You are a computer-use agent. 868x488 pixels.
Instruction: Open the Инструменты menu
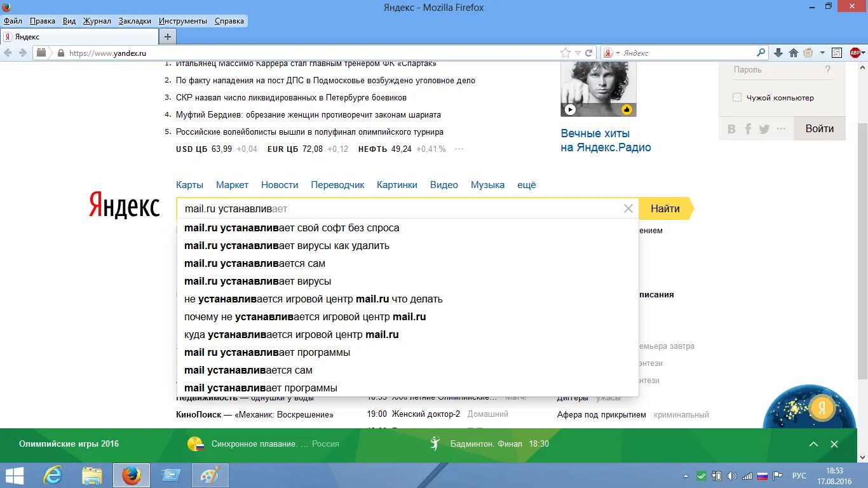pyautogui.click(x=183, y=21)
